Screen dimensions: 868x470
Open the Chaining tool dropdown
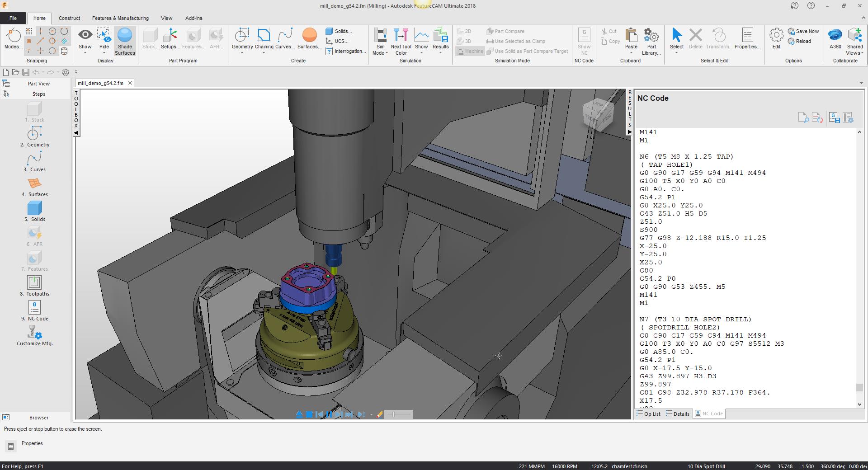click(x=264, y=42)
